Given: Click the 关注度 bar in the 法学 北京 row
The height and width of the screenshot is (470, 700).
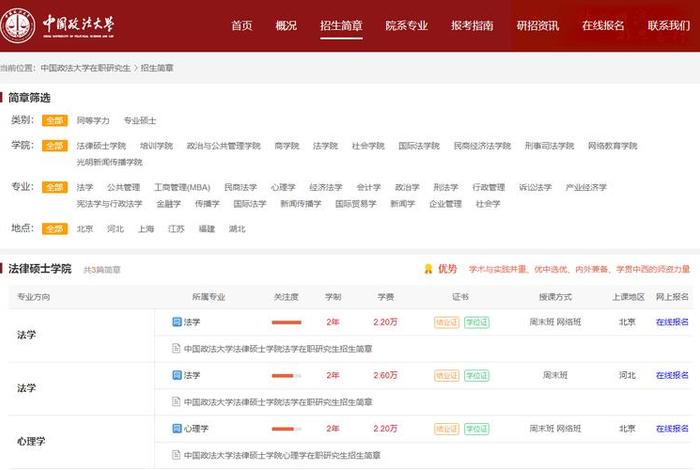Looking at the screenshot, I should [x=287, y=322].
